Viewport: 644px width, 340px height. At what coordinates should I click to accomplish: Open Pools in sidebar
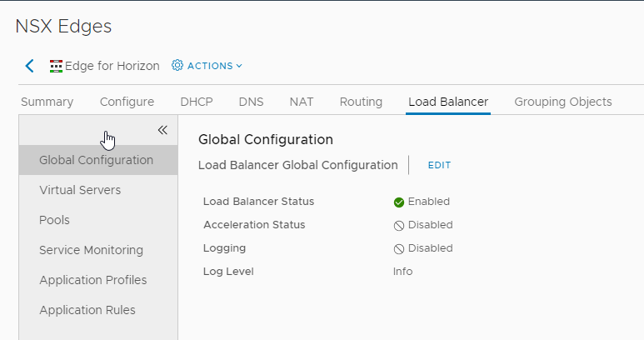(x=98, y=220)
